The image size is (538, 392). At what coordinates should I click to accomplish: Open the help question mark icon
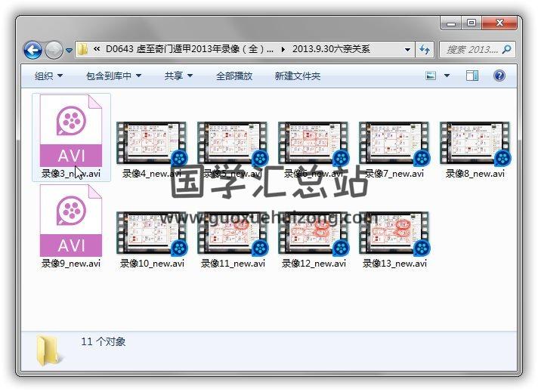(499, 76)
